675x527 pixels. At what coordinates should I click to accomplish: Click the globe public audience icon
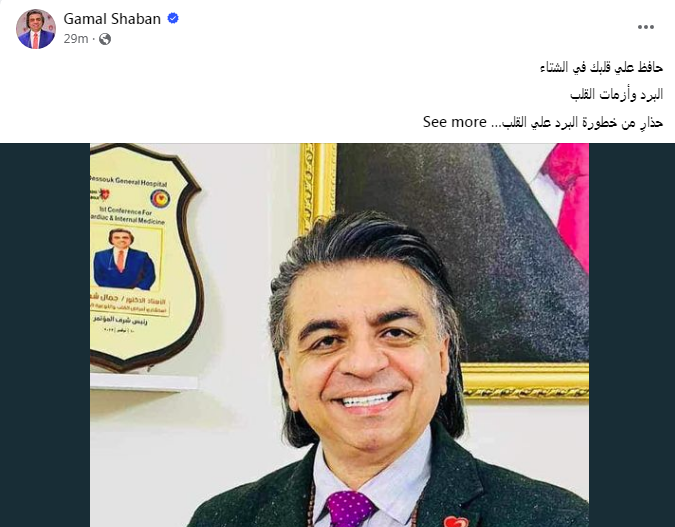pyautogui.click(x=105, y=39)
